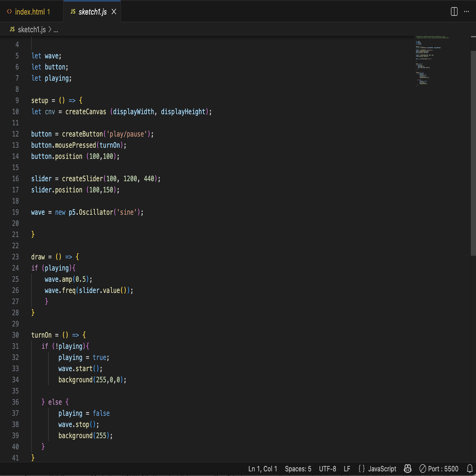Click 'mousePressed' on line 13
This screenshot has width=476, height=476.
75,145
